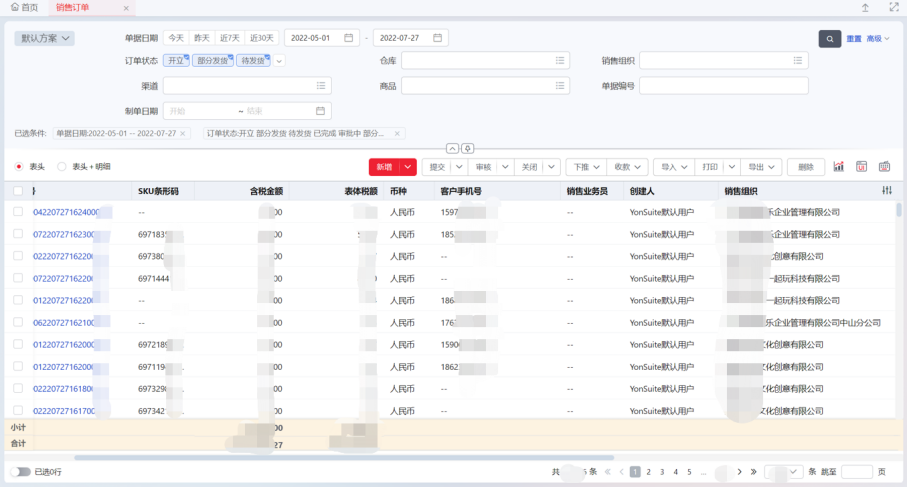The width and height of the screenshot is (908, 488).
Task: Select the 近30天 date shortcut
Action: pyautogui.click(x=262, y=38)
